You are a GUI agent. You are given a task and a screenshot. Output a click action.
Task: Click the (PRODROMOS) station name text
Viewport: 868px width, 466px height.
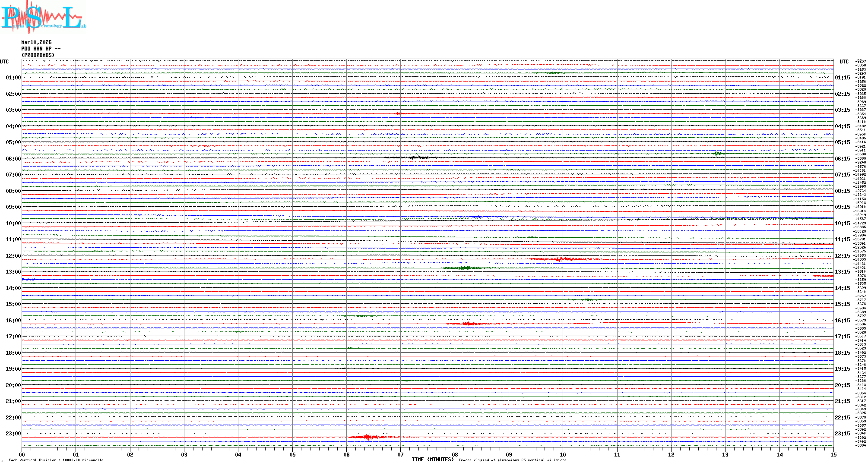pyautogui.click(x=38, y=55)
